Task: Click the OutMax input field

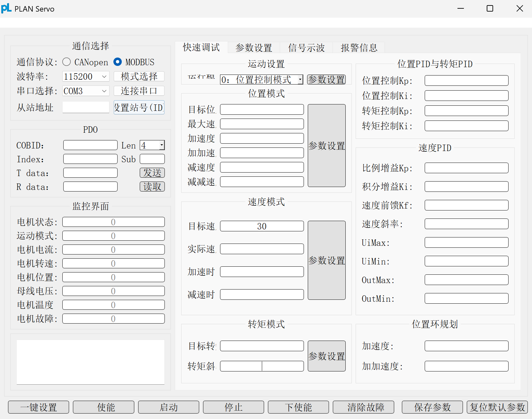Action: click(466, 280)
